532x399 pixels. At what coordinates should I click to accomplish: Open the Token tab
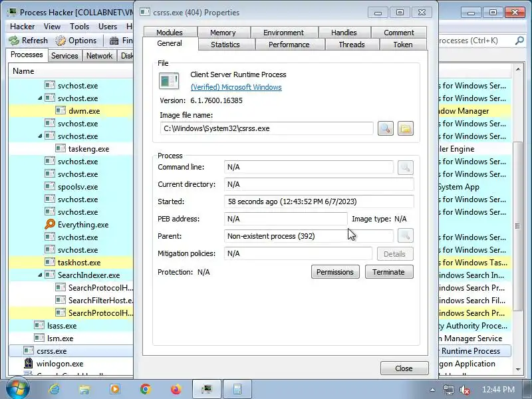pos(403,45)
